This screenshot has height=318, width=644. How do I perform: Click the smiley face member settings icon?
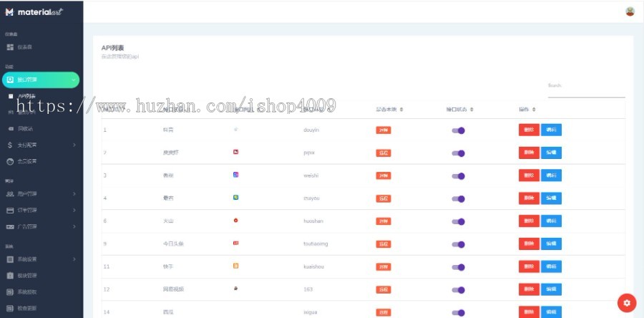[10, 161]
